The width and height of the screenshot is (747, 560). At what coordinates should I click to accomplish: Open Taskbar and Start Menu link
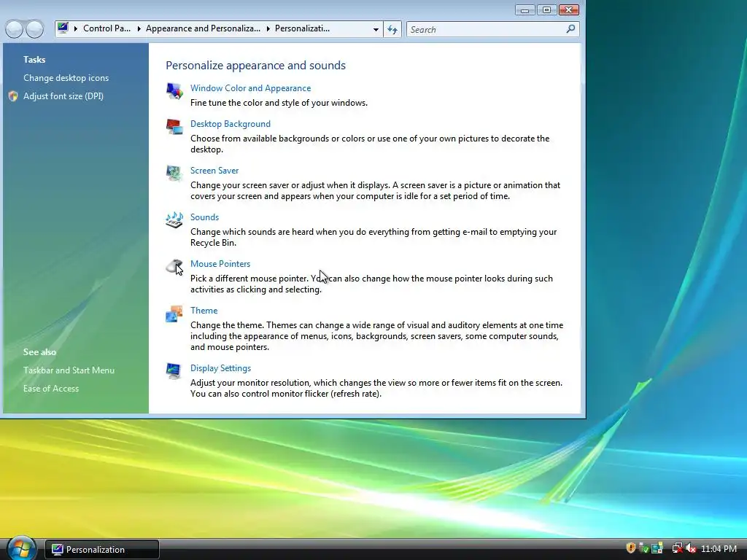(x=69, y=370)
